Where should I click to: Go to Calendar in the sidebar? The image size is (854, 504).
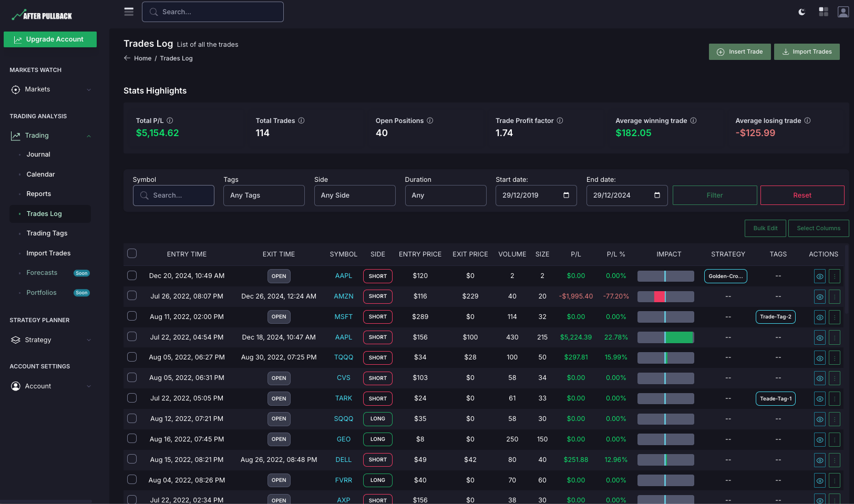[x=40, y=174]
